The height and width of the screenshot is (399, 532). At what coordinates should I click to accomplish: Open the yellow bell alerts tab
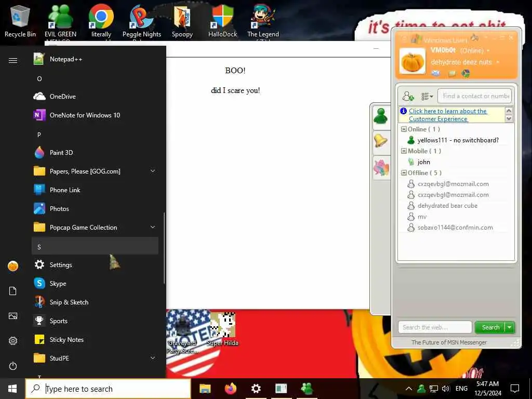tap(381, 141)
